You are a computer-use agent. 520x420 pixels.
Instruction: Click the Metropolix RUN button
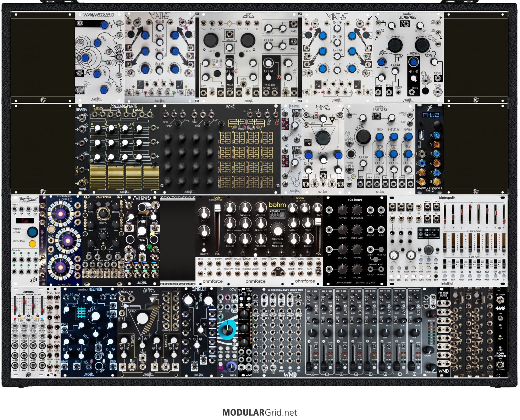point(392,269)
